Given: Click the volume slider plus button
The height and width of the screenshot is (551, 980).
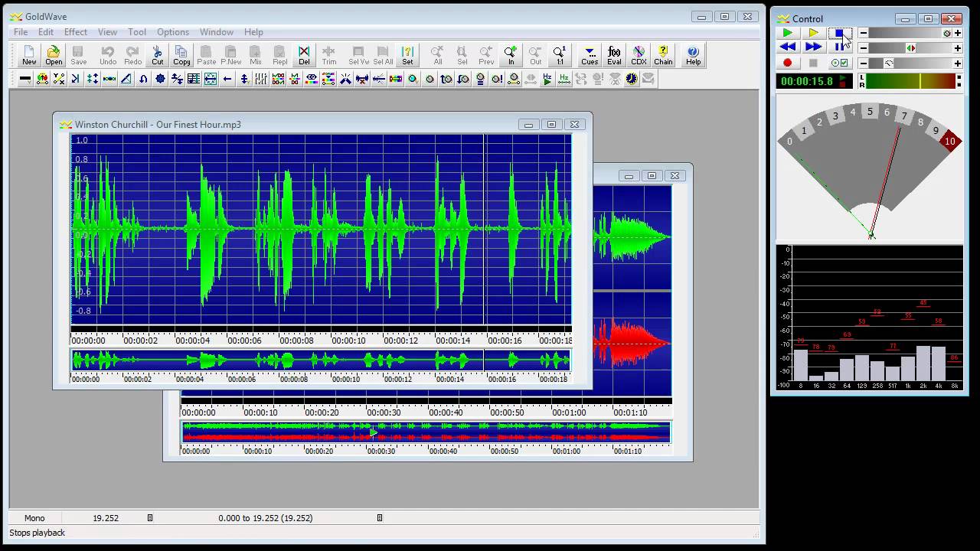Looking at the screenshot, I should [x=957, y=33].
